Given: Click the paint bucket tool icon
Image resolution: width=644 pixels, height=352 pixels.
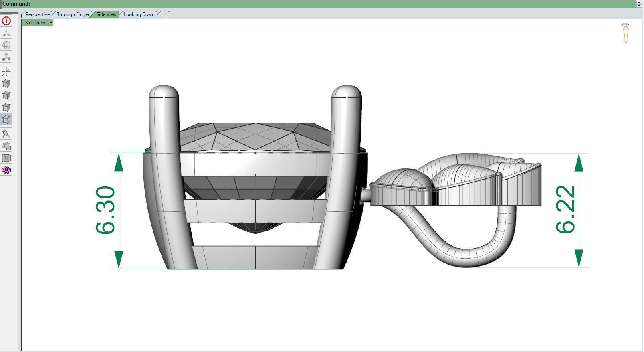Looking at the screenshot, I should pyautogui.click(x=6, y=134).
